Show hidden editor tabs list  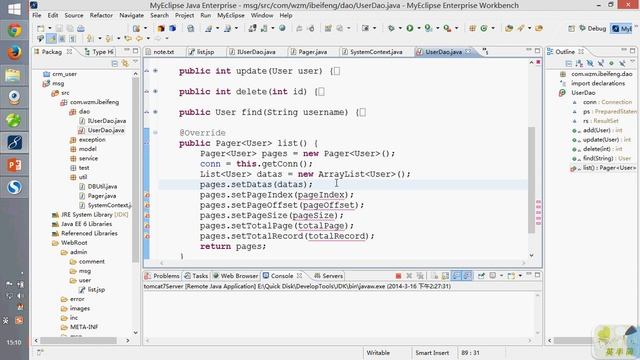[x=485, y=51]
